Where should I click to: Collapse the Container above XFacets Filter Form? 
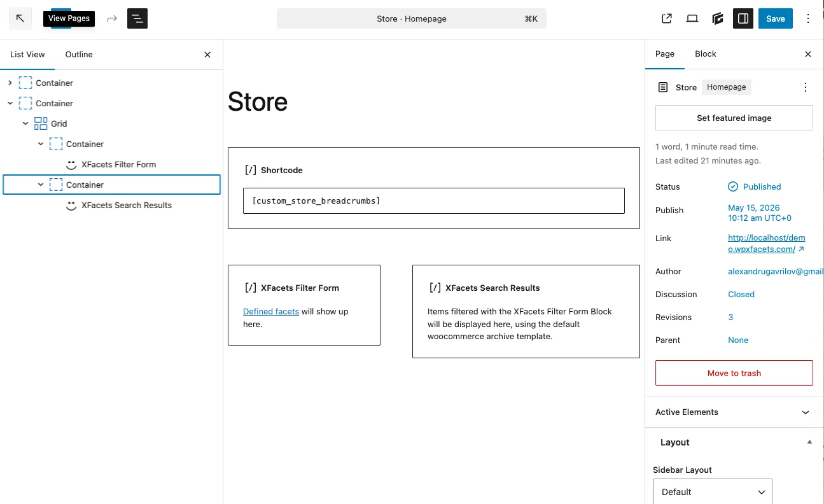(41, 144)
